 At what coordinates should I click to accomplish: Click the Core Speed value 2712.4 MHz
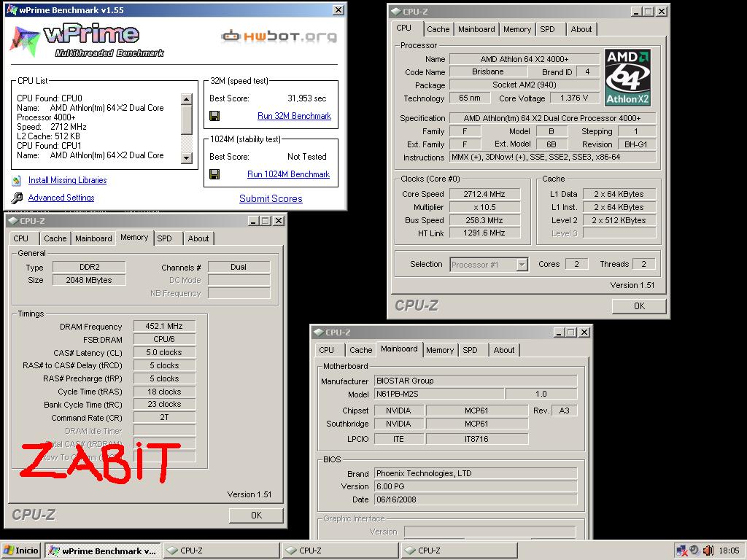tap(484, 194)
